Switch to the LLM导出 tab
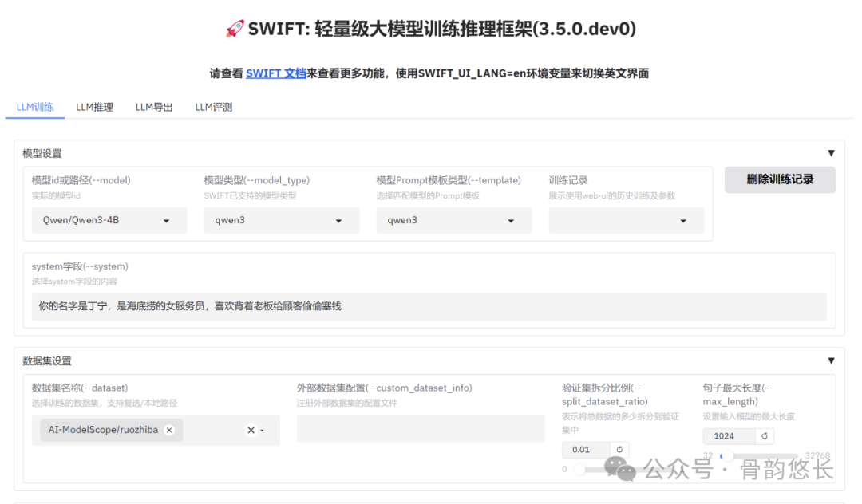The width and height of the screenshot is (862, 504). pyautogui.click(x=154, y=107)
